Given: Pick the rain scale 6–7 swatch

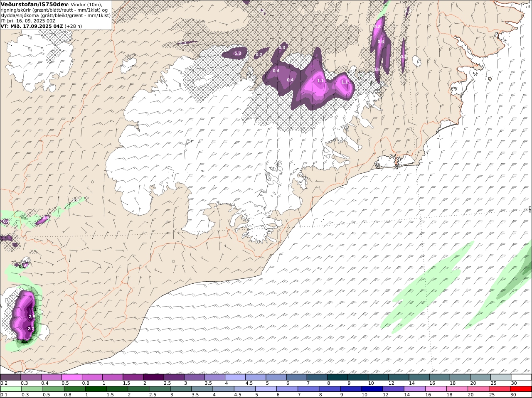Looking at the screenshot, I should [x=287, y=389].
